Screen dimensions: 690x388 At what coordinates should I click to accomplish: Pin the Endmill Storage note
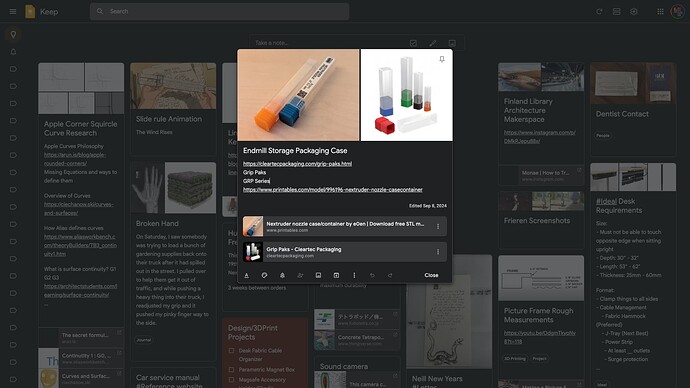tap(442, 59)
